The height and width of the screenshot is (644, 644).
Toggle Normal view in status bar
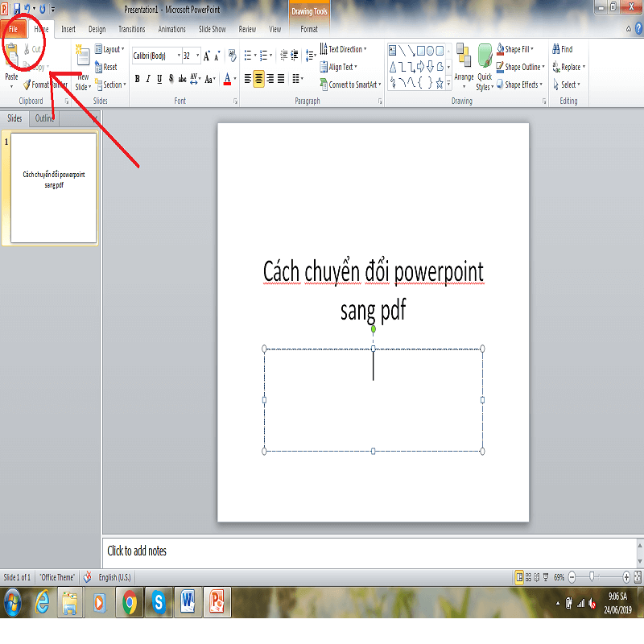click(x=519, y=577)
